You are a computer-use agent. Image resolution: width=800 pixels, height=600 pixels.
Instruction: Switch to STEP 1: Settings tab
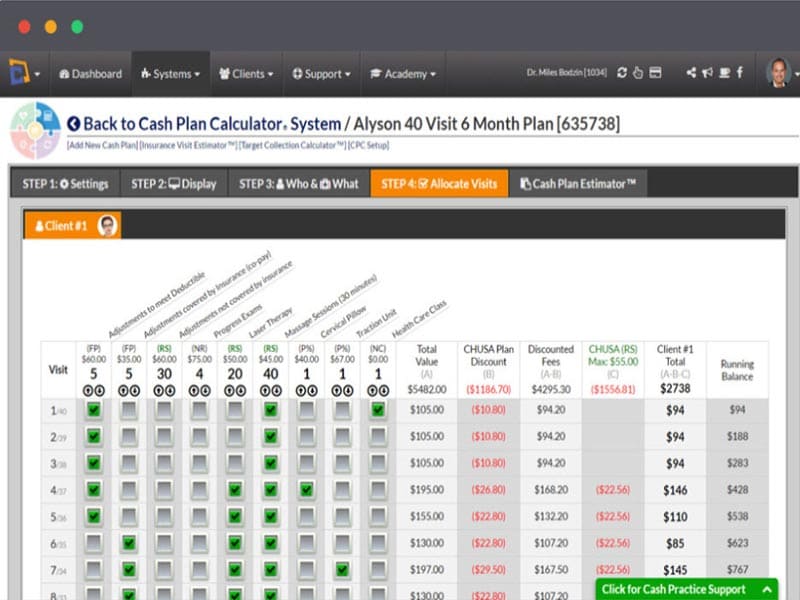point(65,184)
